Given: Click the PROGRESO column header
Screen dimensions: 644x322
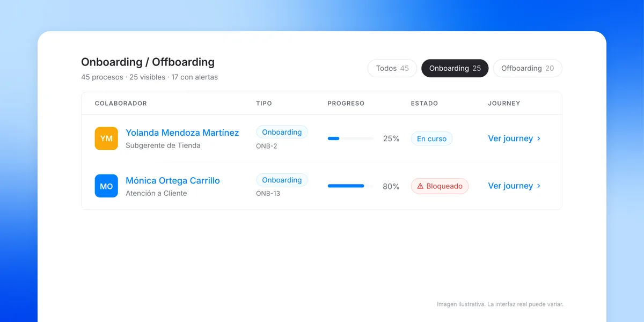Looking at the screenshot, I should (x=346, y=103).
